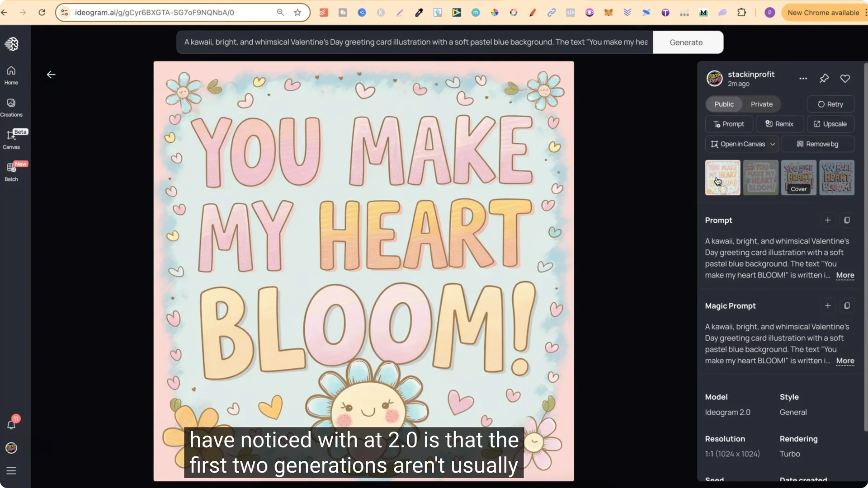This screenshot has height=488, width=868.
Task: Copy the Magic Prompt text
Action: 847,306
